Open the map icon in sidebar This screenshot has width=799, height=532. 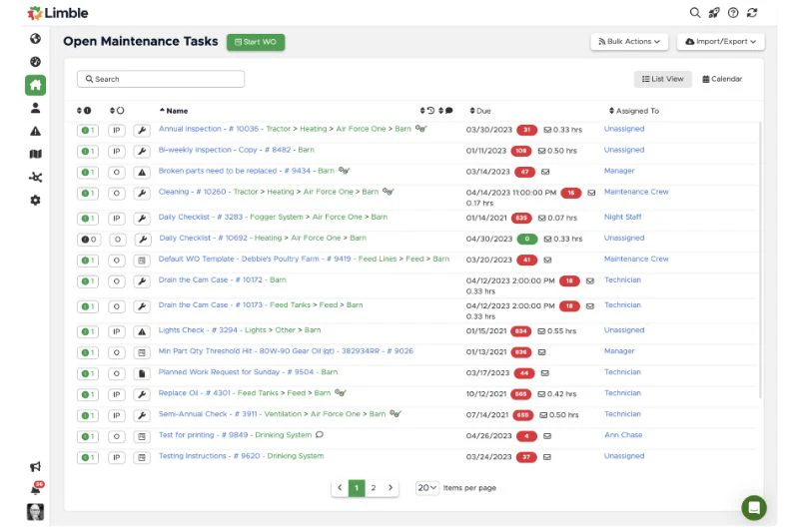[35, 154]
